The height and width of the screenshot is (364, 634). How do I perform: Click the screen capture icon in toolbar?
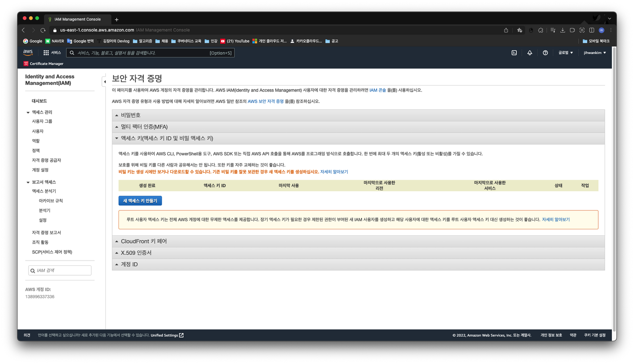pos(582,30)
